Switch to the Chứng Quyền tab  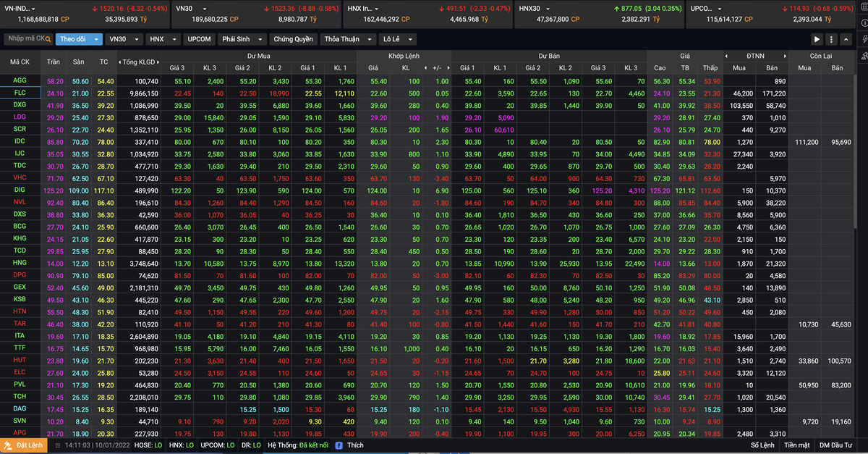pos(293,39)
